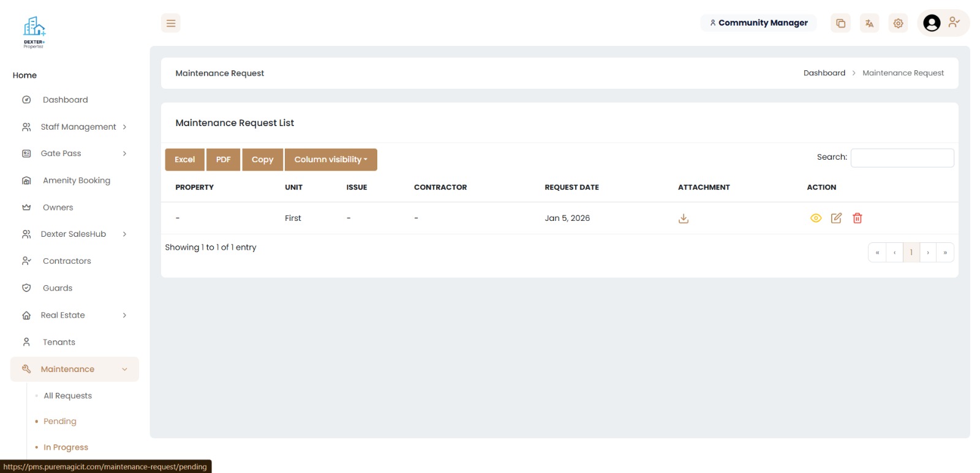Sort by the Property column header
This screenshot has height=473, width=980.
pos(195,187)
